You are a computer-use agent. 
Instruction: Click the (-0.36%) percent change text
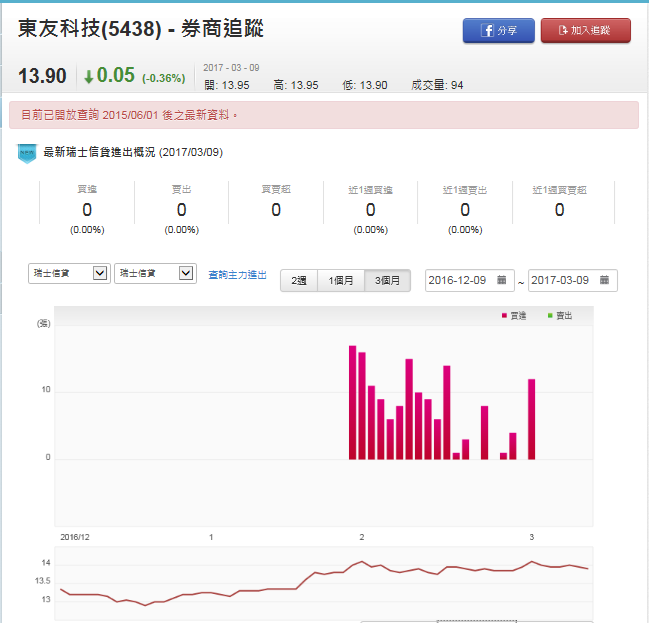pos(164,78)
